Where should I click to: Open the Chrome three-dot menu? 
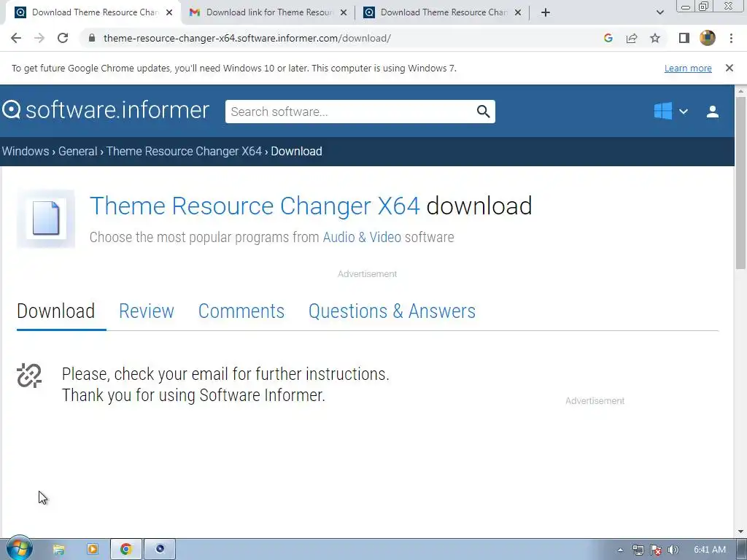pyautogui.click(x=731, y=38)
